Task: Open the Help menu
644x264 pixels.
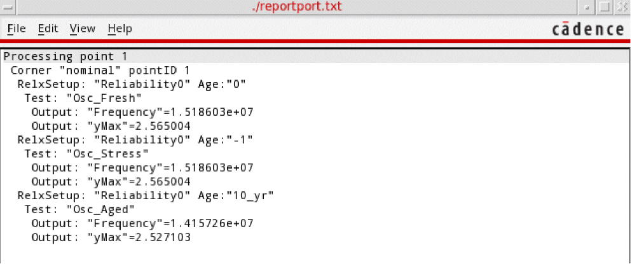Action: coord(120,29)
